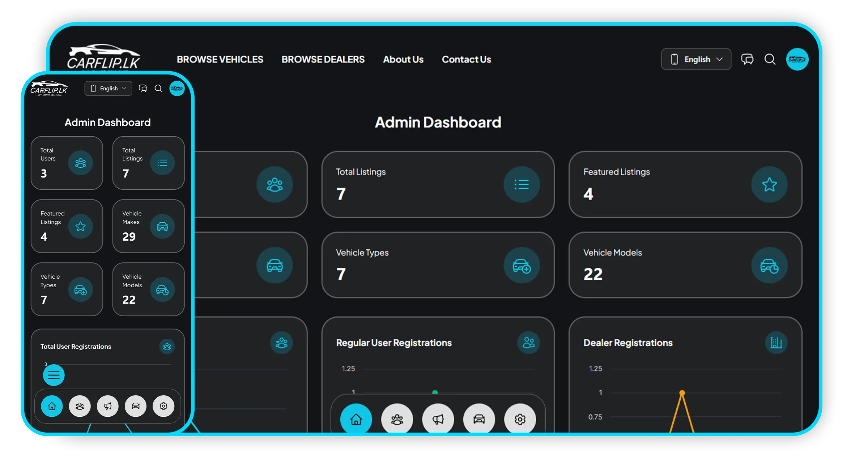The height and width of the screenshot is (459, 868).
Task: Open chat messages icon in desktop header
Action: tap(747, 59)
